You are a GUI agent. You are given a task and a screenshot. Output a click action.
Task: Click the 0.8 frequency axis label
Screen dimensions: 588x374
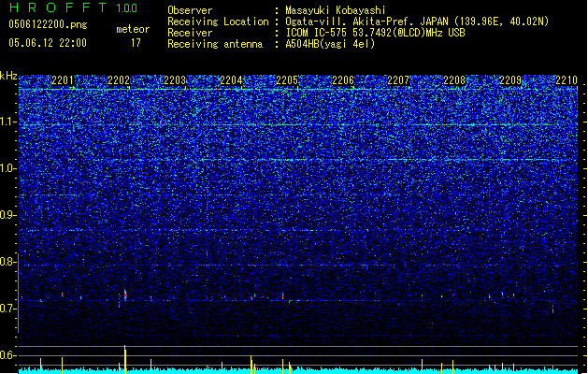click(7, 262)
